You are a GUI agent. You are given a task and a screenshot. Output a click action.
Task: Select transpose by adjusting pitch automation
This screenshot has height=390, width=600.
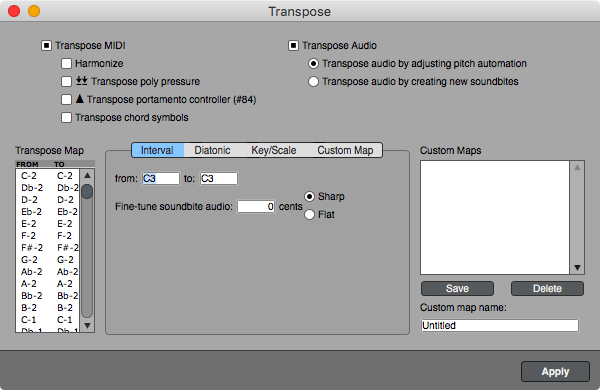coord(313,64)
